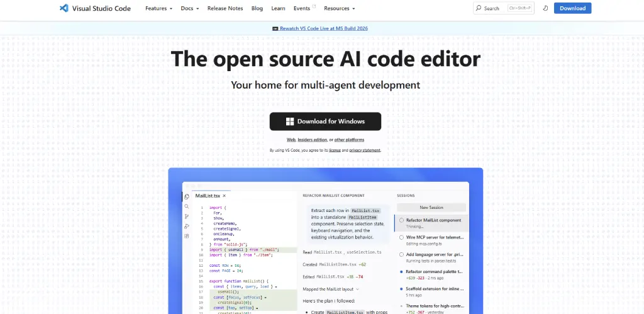Select the Wire MCP server for telemet session
Image resolution: width=644 pixels, height=314 pixels.
[431, 240]
